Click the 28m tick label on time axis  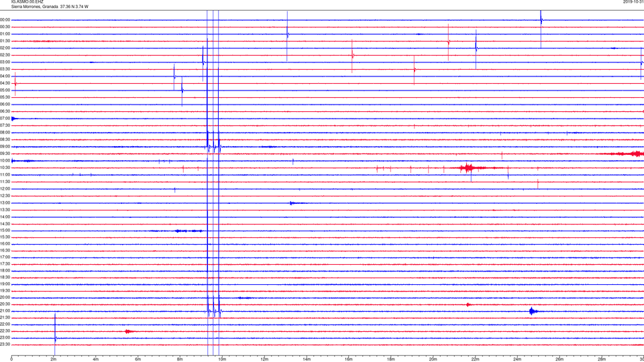(x=602, y=359)
